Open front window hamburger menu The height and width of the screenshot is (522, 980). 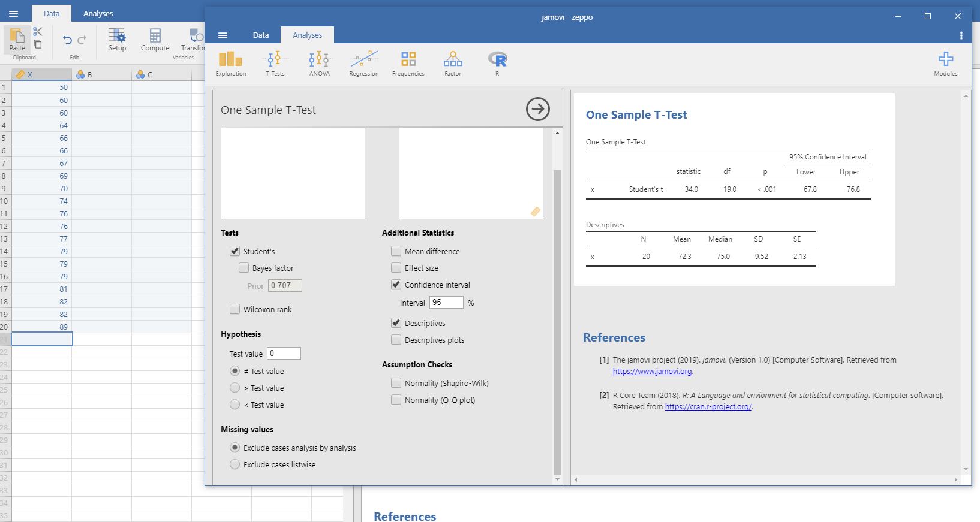223,35
